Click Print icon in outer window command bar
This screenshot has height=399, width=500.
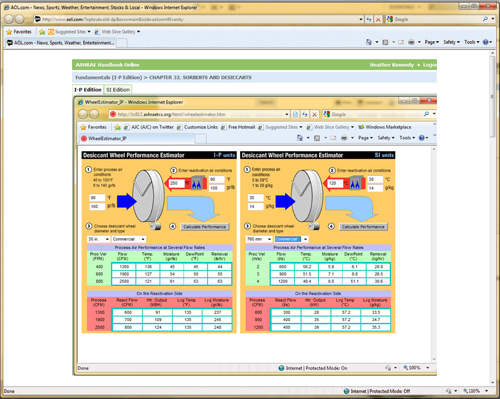tap(412, 42)
